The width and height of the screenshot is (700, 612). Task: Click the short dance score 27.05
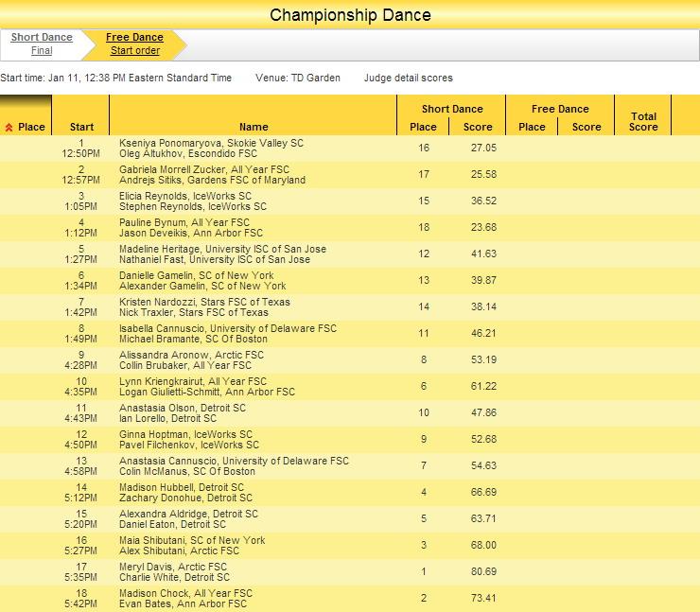point(483,148)
